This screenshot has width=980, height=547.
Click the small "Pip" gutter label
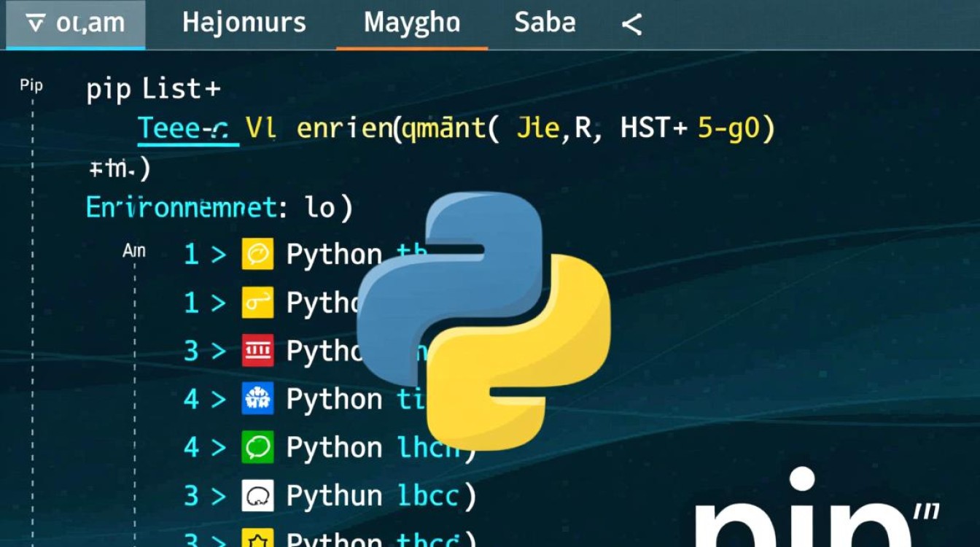(x=31, y=86)
